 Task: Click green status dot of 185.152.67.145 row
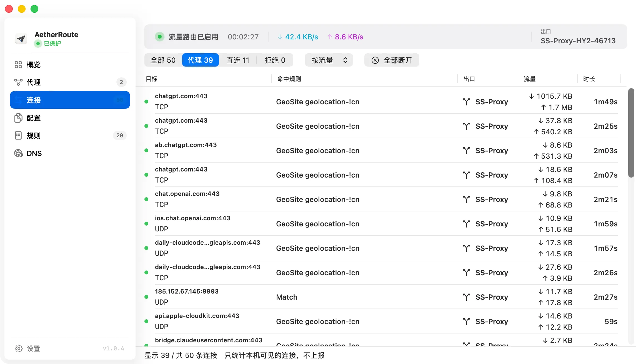[x=146, y=297]
